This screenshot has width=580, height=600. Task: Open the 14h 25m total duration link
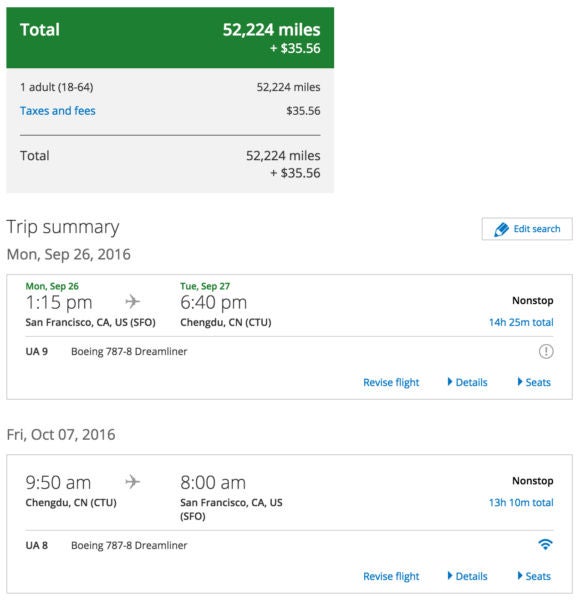521,322
